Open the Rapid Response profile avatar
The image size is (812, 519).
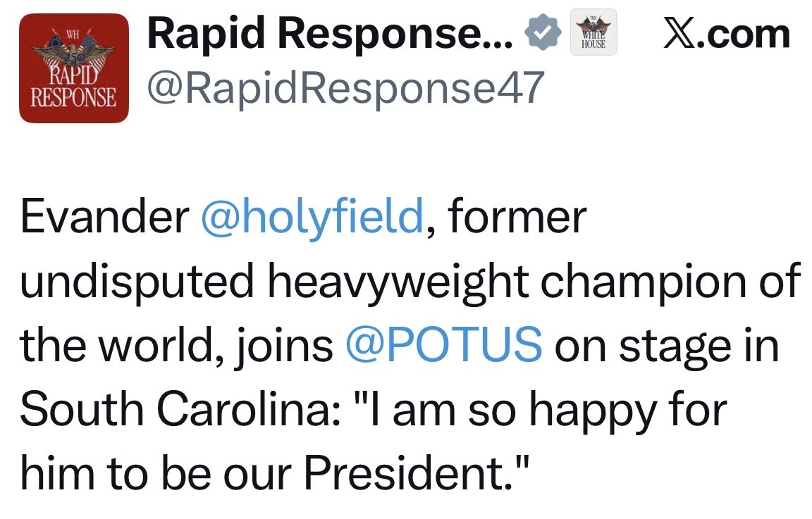click(74, 68)
